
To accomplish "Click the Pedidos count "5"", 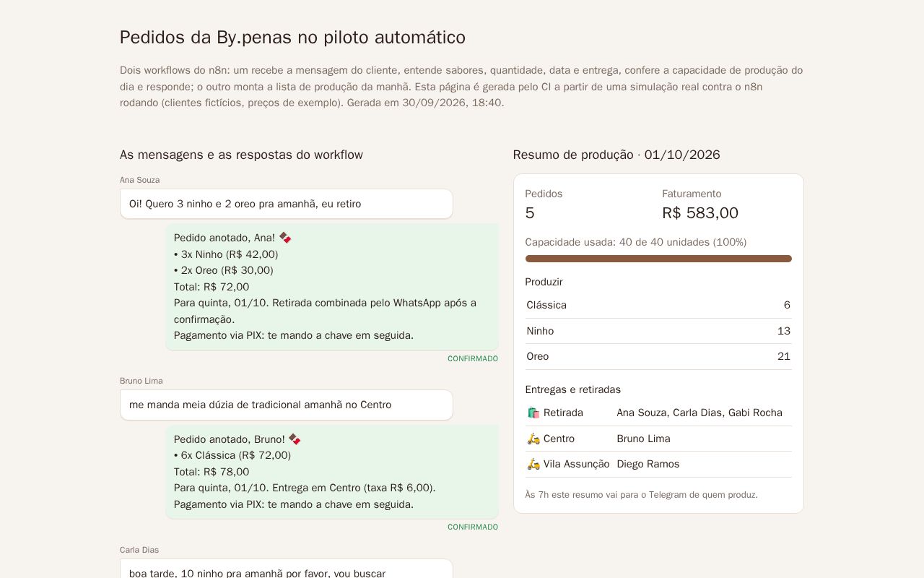I will coord(530,213).
